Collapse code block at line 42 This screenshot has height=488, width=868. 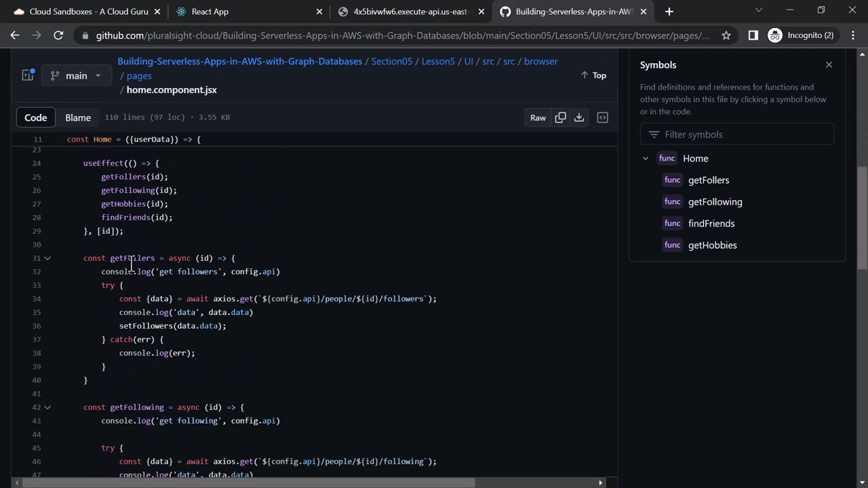tap(47, 407)
